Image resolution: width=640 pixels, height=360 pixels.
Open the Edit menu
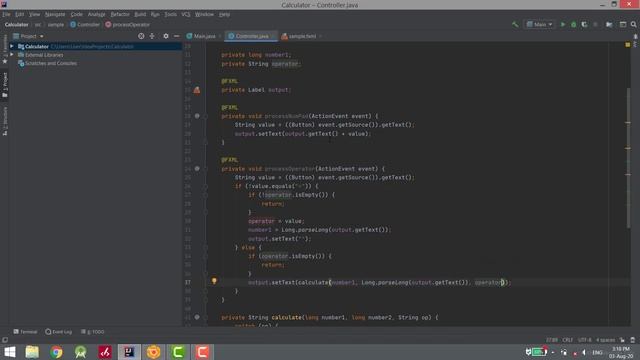click(x=20, y=14)
